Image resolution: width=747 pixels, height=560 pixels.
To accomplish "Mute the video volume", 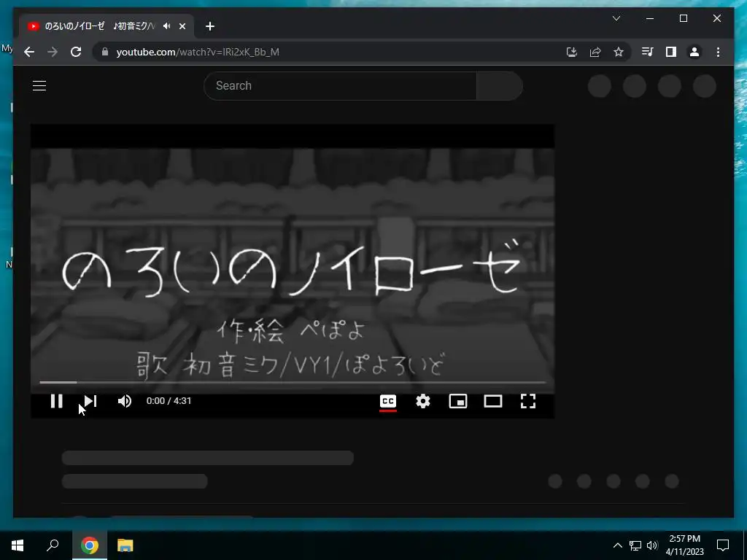I will click(x=125, y=402).
